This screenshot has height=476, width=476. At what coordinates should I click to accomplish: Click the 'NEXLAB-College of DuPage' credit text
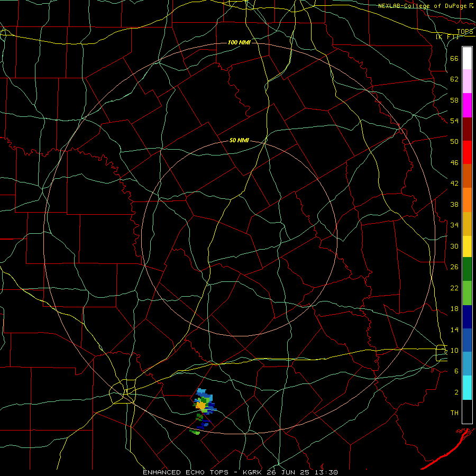[423, 6]
